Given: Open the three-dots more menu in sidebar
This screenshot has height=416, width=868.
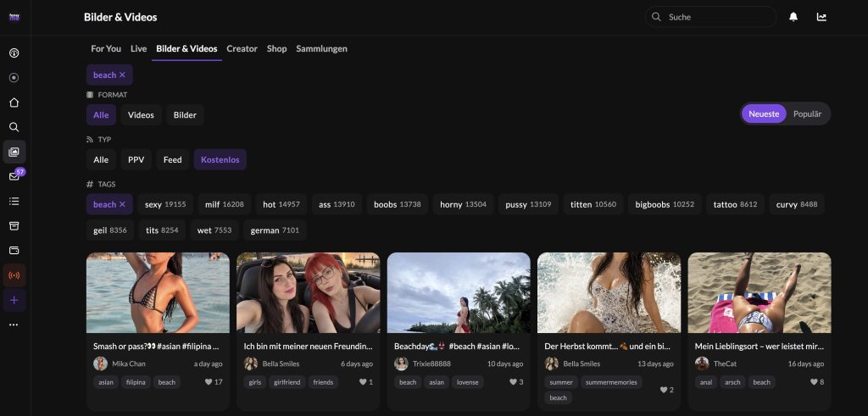Looking at the screenshot, I should (14, 324).
